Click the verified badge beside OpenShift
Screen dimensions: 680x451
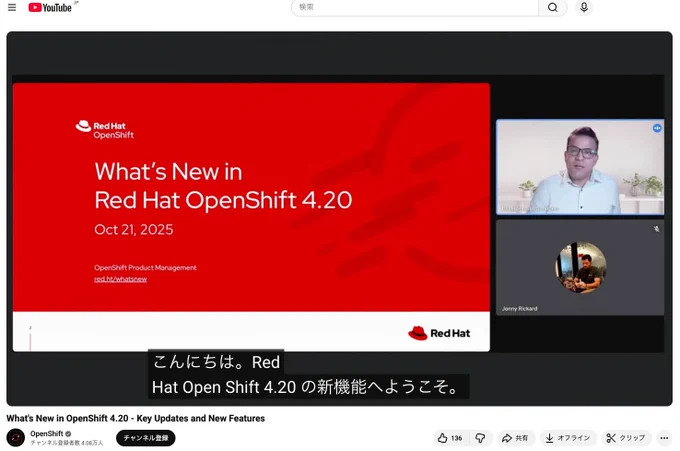pyautogui.click(x=68, y=434)
